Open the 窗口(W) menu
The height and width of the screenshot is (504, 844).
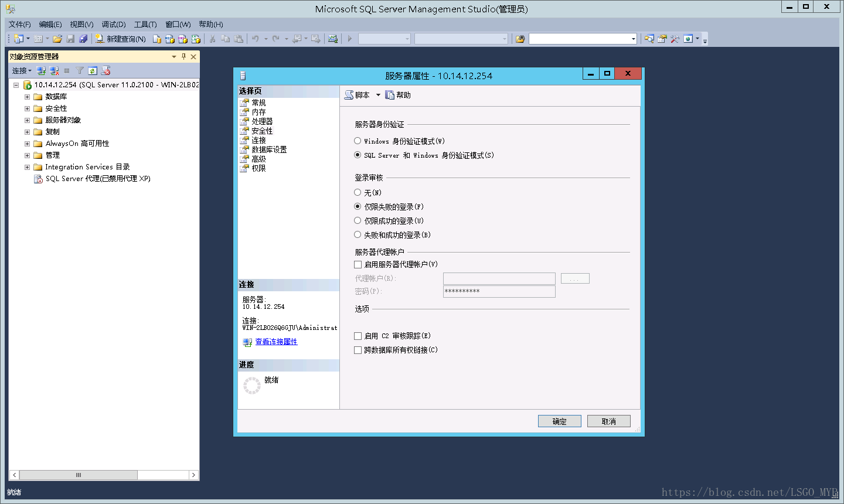click(x=178, y=24)
